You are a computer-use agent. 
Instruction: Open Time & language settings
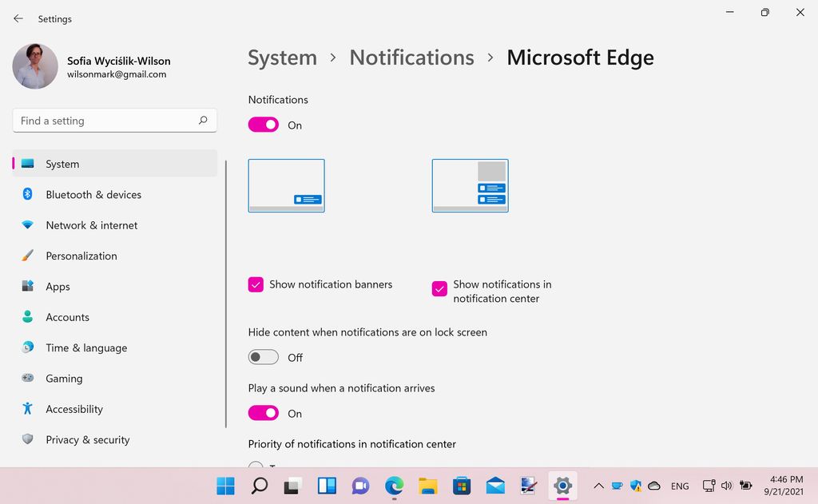point(86,347)
